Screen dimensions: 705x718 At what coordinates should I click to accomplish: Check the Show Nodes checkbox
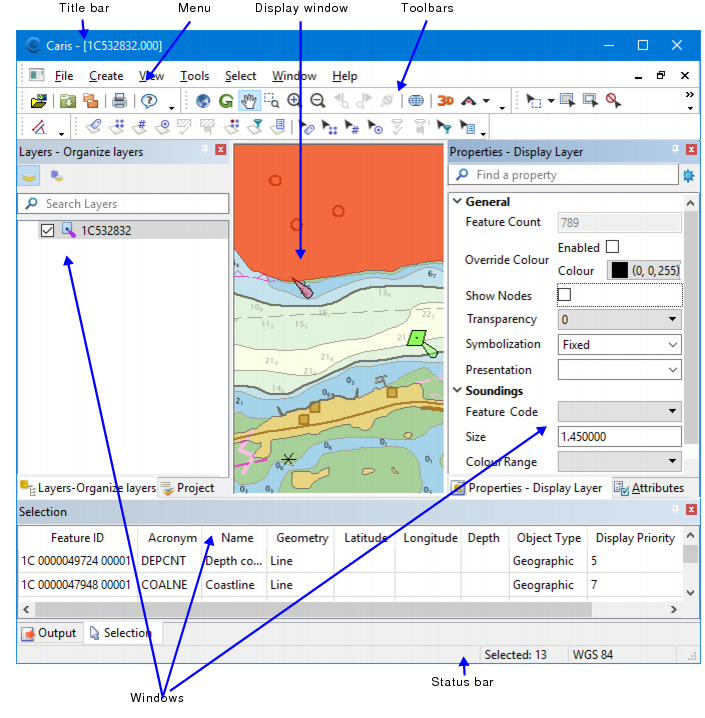pos(565,295)
